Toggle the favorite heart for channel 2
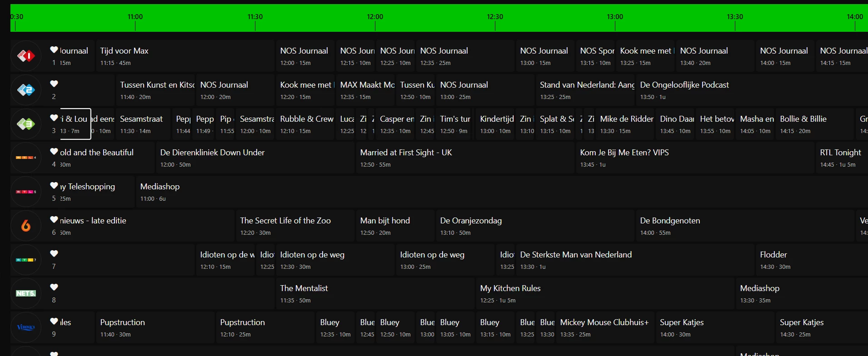Screen dimensions: 868x356 54,84
